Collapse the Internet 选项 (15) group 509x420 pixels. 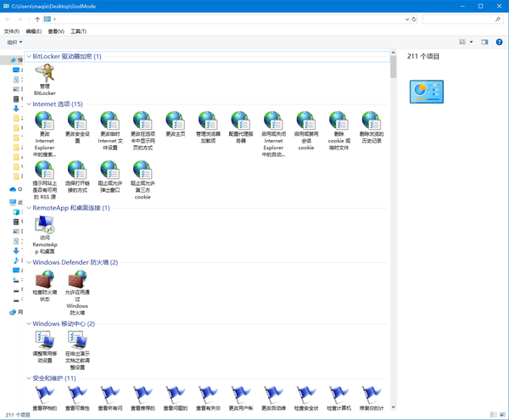click(29, 104)
